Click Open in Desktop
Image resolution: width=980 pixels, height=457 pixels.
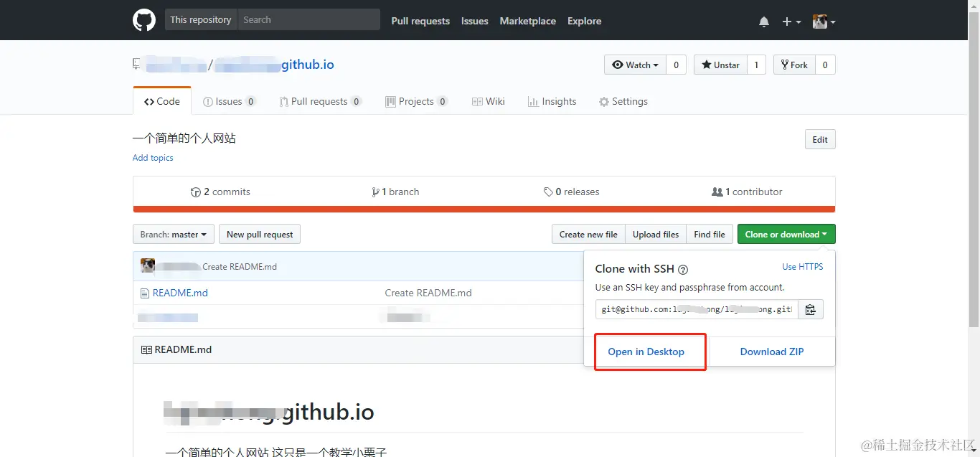click(x=646, y=352)
